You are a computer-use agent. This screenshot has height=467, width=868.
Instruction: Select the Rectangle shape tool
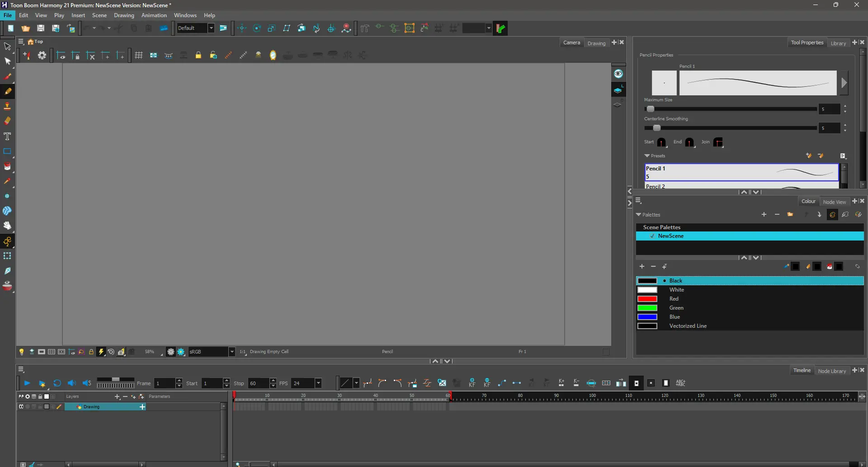click(x=7, y=151)
